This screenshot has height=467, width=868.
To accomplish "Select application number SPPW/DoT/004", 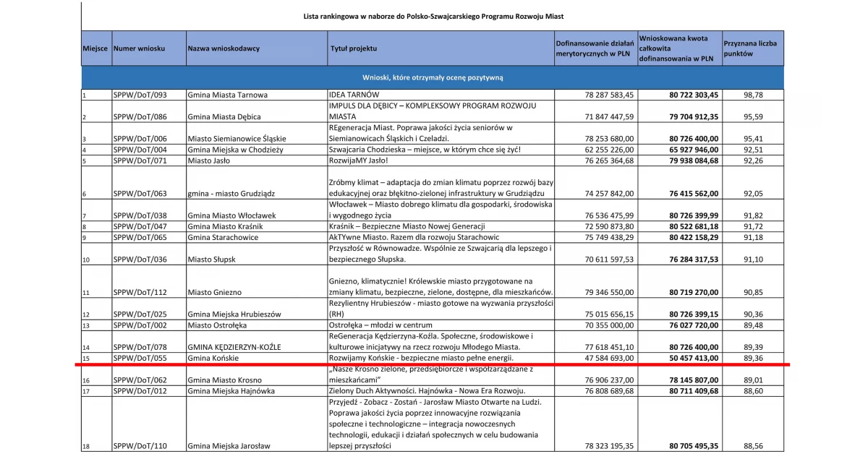I will (140, 150).
